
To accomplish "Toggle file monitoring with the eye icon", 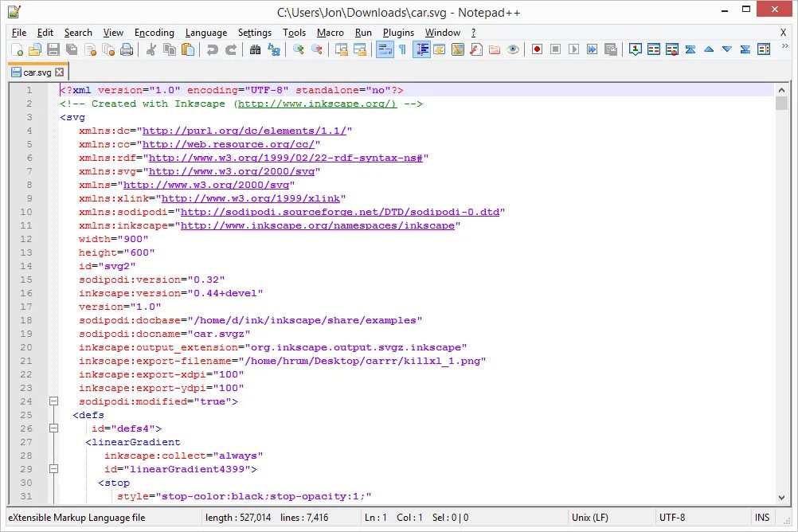I will [x=513, y=49].
